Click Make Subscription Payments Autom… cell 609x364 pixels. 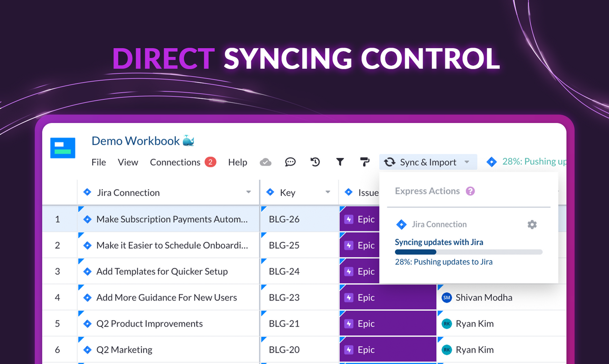[x=168, y=219]
